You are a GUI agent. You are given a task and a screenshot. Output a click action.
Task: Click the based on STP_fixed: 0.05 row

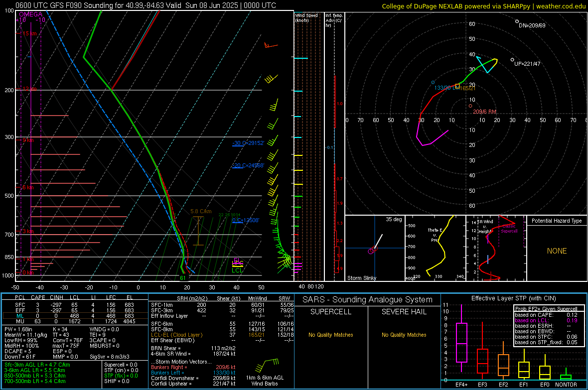[x=546, y=342]
